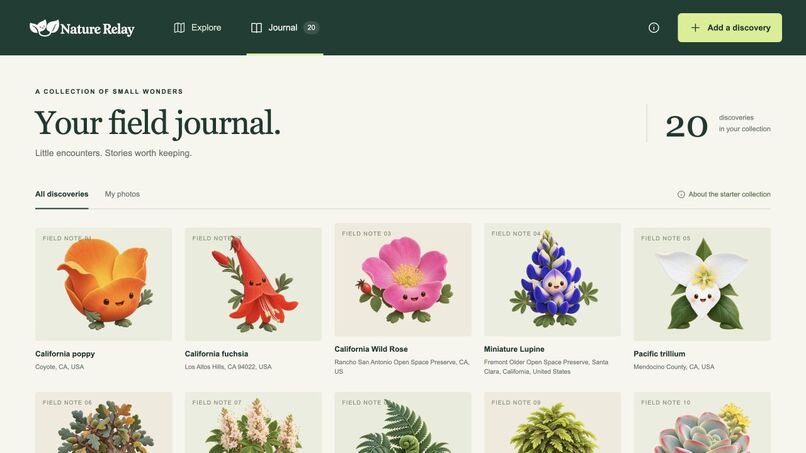
Task: Open Field Note 09 green plant thumbnail
Action: click(552, 423)
